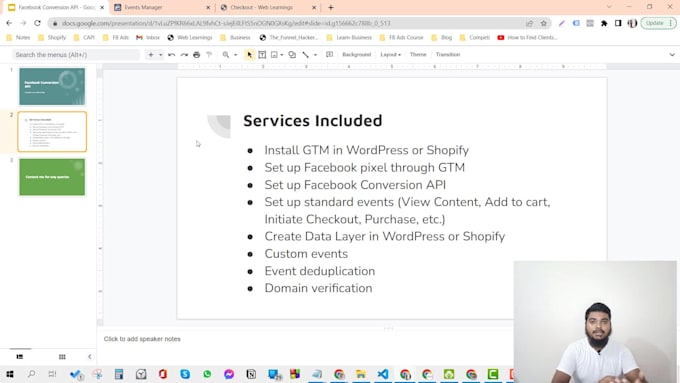Open the Windows Start menu
The height and width of the screenshot is (383, 680).
point(10,374)
